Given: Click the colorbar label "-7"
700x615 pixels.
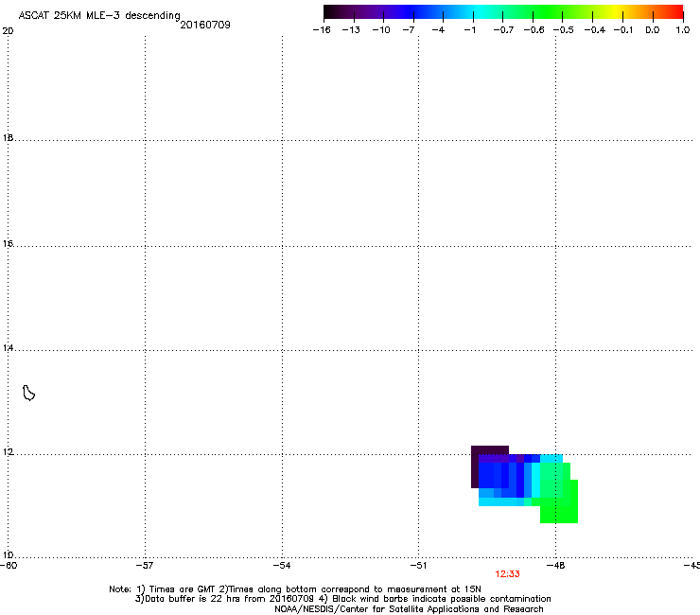Looking at the screenshot, I should (409, 30).
